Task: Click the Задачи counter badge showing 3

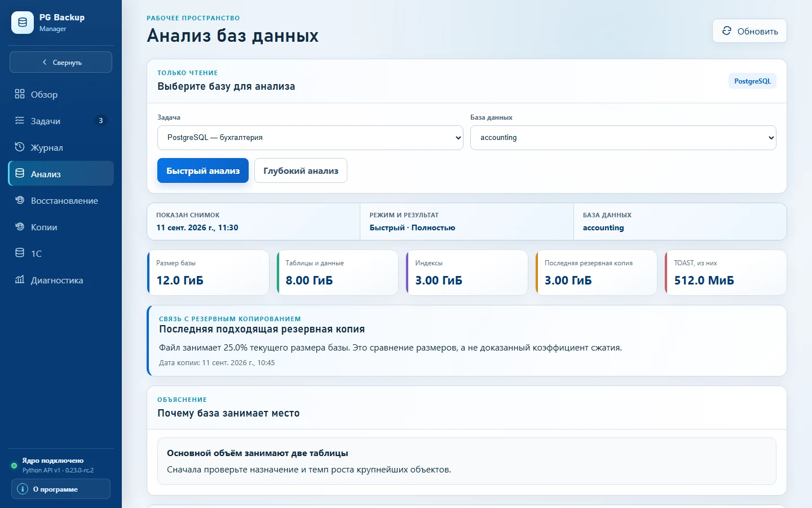Action: point(100,120)
